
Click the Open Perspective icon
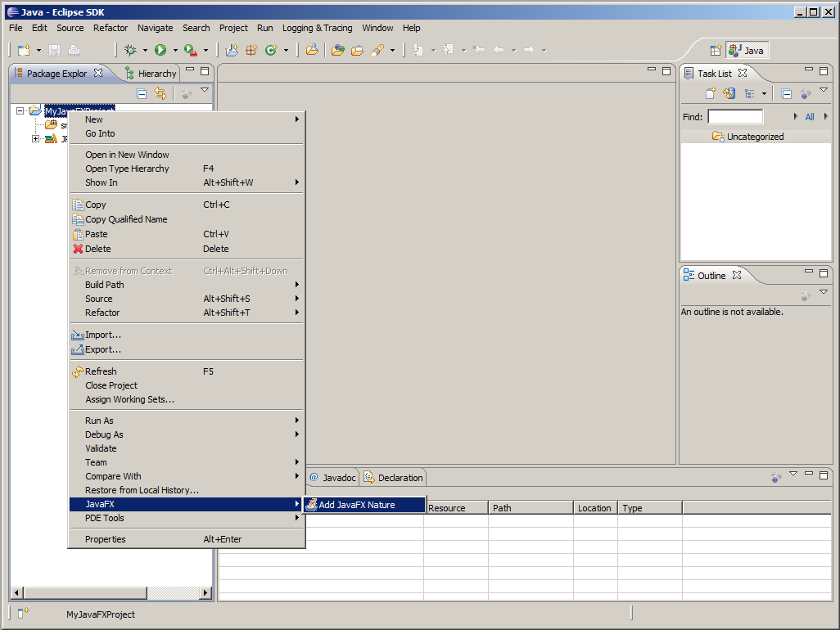click(716, 50)
